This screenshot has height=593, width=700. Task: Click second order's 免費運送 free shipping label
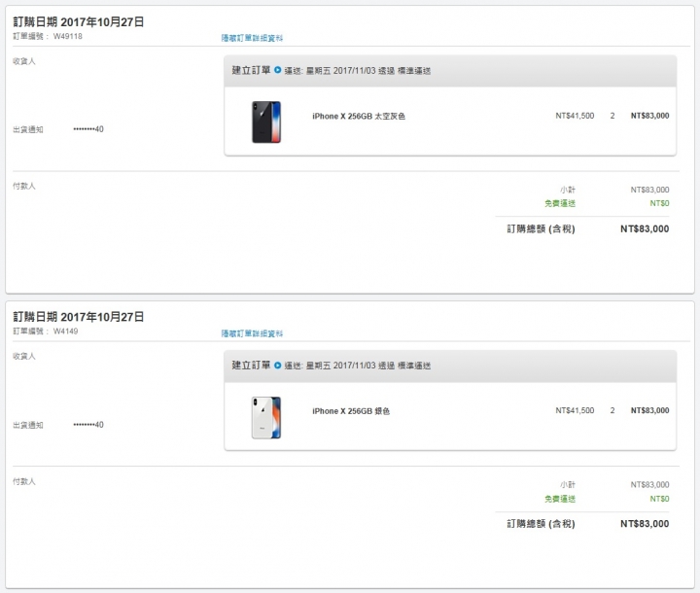pyautogui.click(x=560, y=499)
